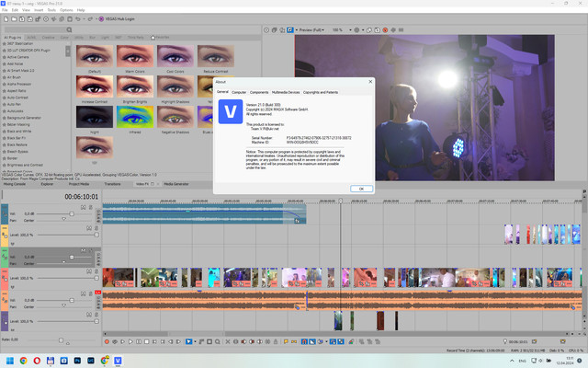Image resolution: width=588 pixels, height=368 pixels.
Task: Toggle Automatic Crossfades icon
Action: pos(312,341)
